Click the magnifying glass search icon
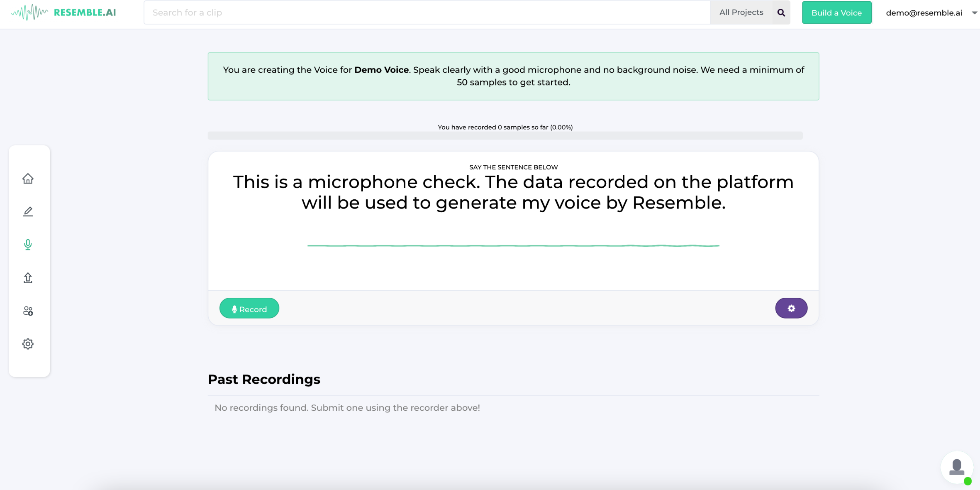 781,12
